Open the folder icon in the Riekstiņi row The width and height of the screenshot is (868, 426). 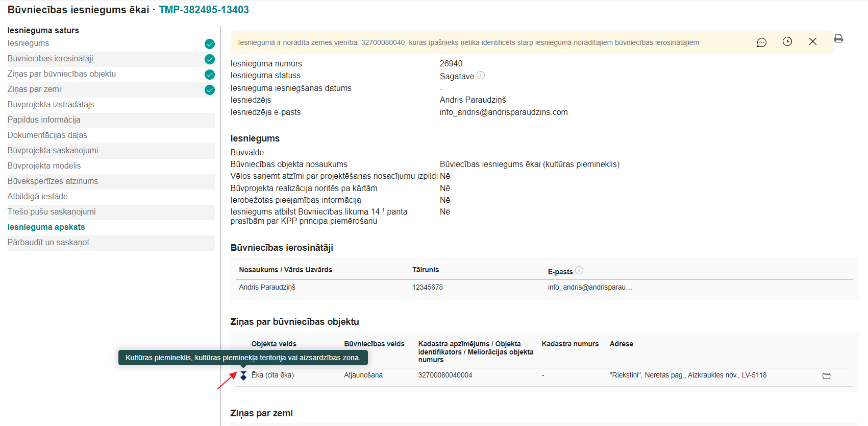click(827, 376)
